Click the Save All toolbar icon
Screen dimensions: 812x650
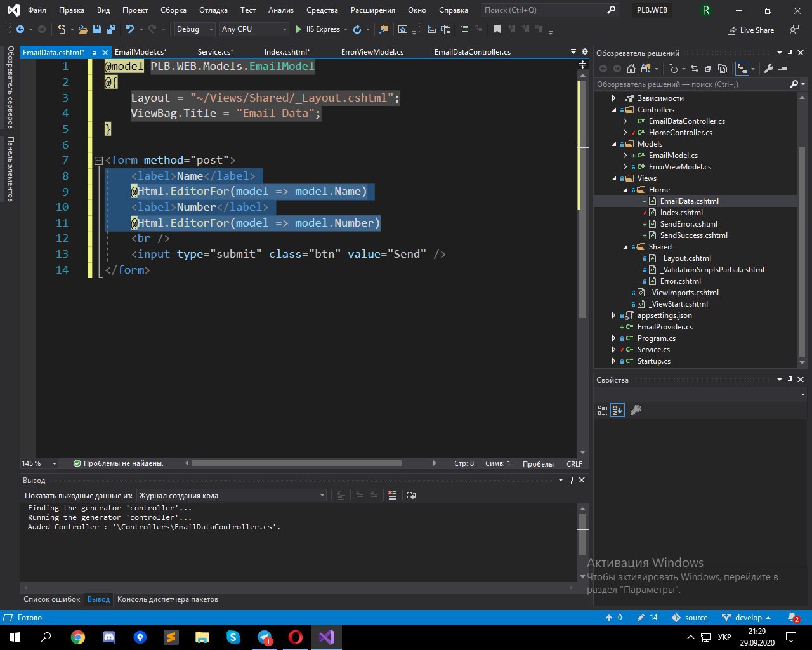[110, 29]
